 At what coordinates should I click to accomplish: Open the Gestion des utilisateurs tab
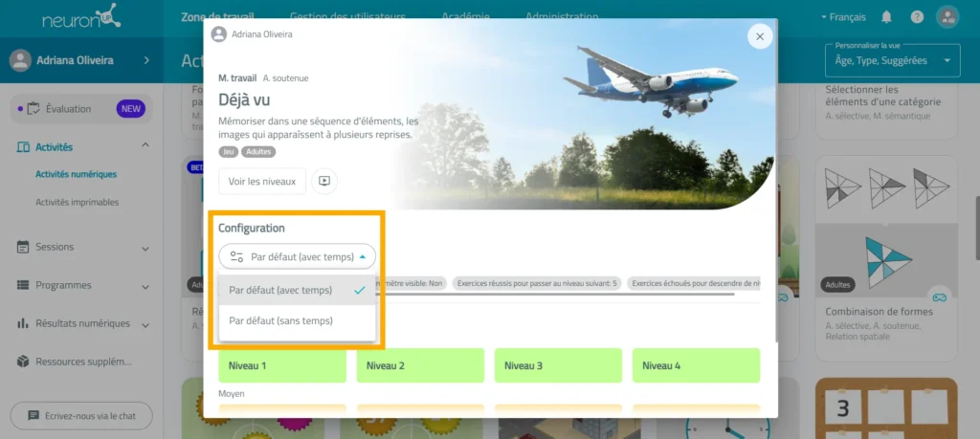(x=348, y=17)
